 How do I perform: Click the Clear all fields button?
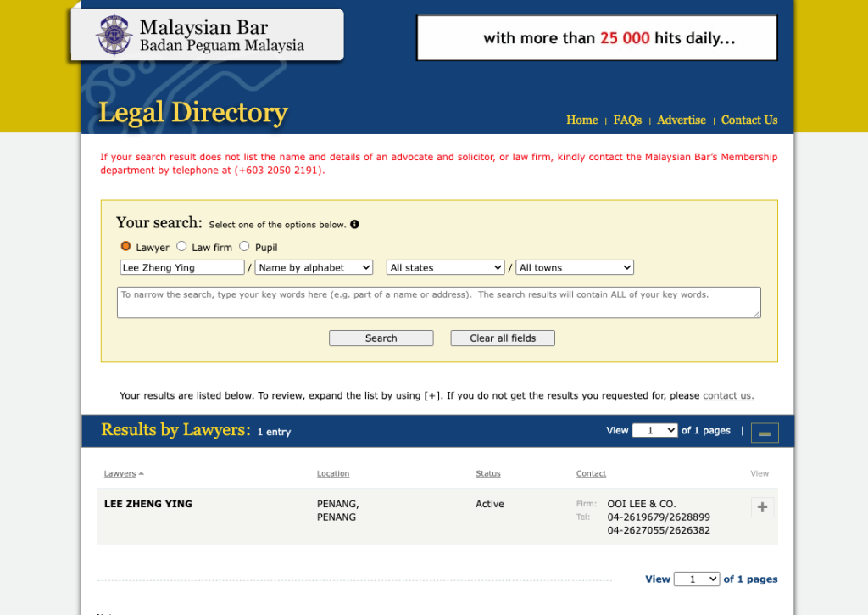coord(503,338)
